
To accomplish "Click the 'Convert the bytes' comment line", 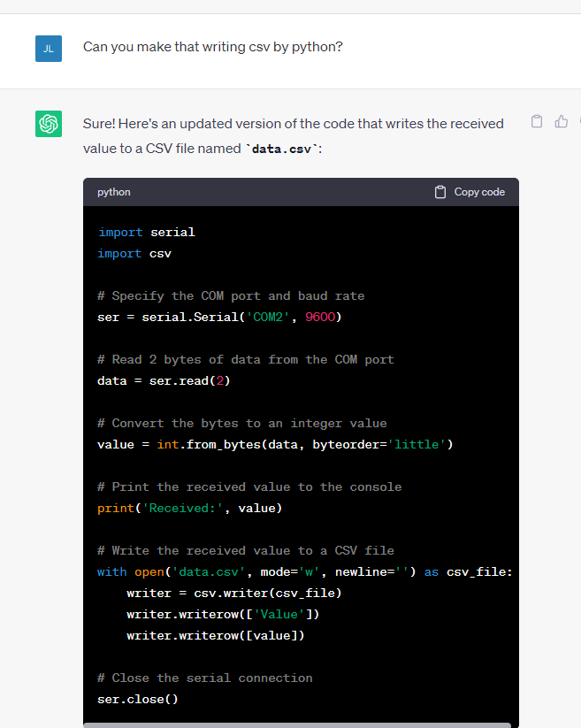I will pyautogui.click(x=241, y=423).
